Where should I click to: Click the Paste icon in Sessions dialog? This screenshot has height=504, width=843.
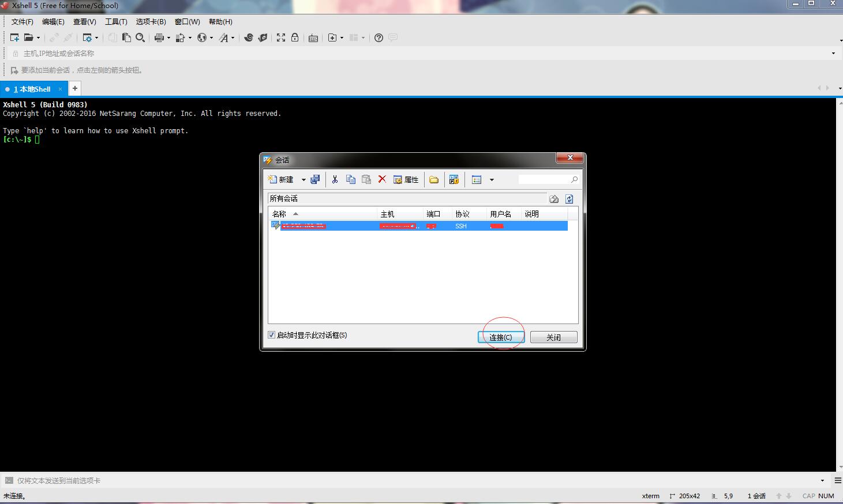(x=366, y=179)
